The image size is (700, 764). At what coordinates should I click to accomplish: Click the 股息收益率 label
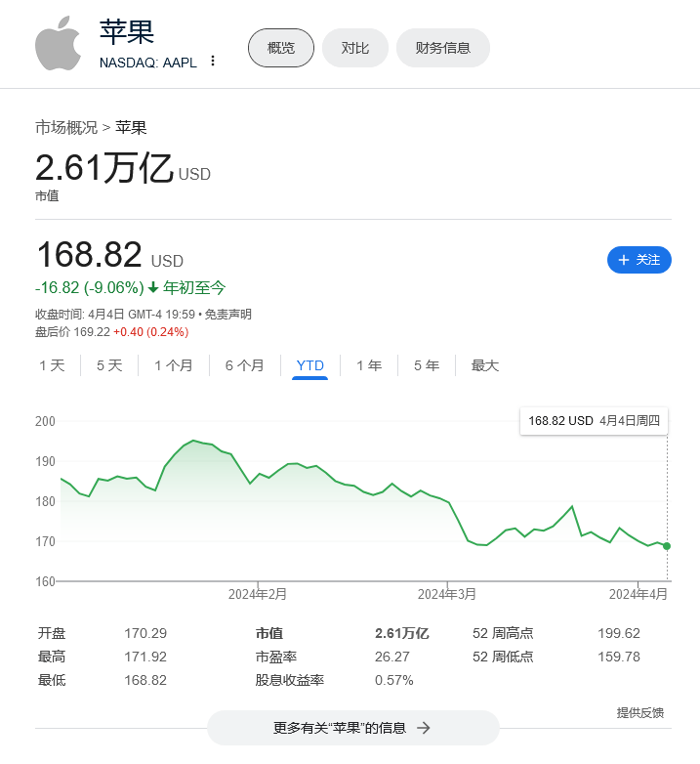click(x=290, y=680)
